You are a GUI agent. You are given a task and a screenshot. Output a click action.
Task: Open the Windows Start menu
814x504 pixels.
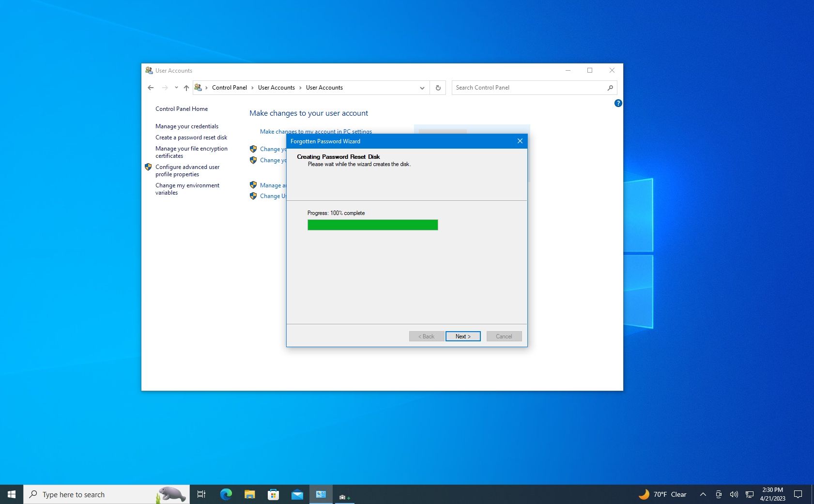click(x=10, y=494)
